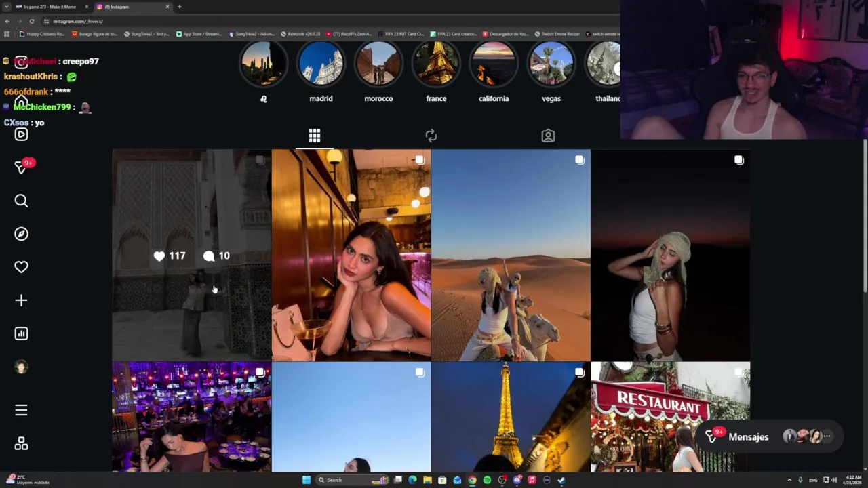868x488 pixels.
Task: Close the Instagram browser tab
Action: click(x=167, y=7)
